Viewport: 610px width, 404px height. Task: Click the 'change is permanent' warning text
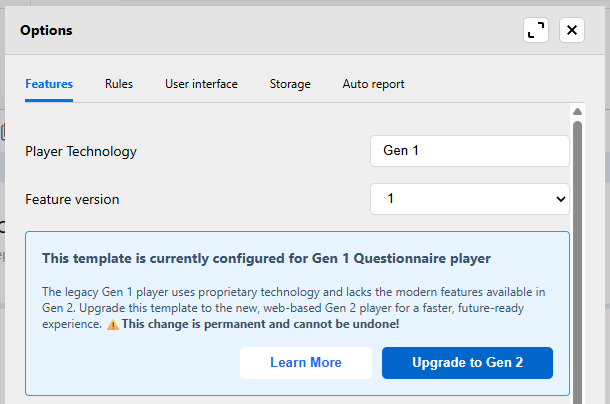tap(261, 325)
